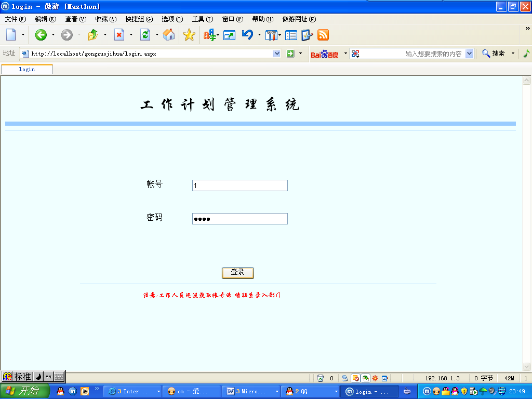Screen dimensions: 532x399
Task: Click the 帐号 account input field
Action: pyautogui.click(x=240, y=185)
